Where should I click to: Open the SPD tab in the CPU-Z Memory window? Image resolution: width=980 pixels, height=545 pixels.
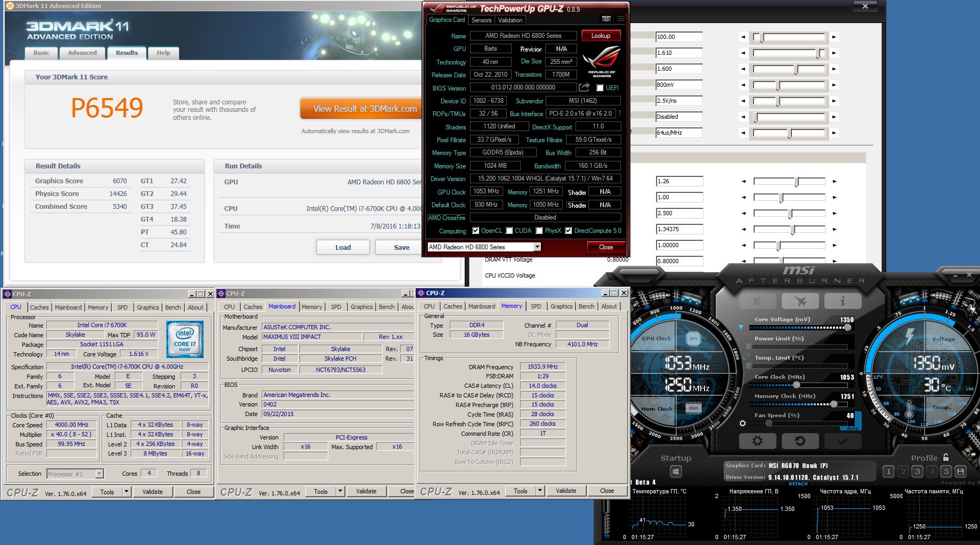tap(536, 306)
